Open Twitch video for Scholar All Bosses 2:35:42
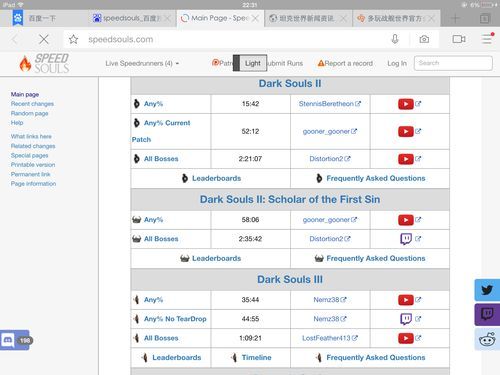The width and height of the screenshot is (500, 375). pos(406,239)
